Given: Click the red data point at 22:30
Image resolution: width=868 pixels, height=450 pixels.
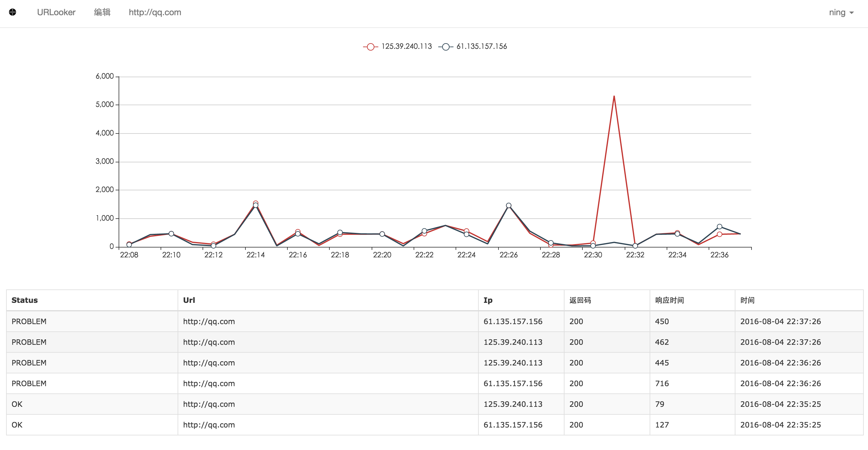Looking at the screenshot, I should [x=593, y=243].
